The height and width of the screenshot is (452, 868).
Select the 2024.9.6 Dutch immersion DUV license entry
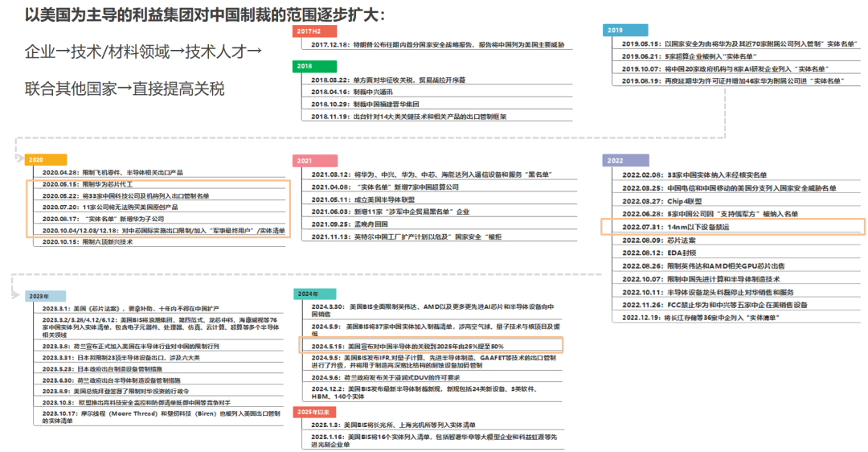(385, 378)
